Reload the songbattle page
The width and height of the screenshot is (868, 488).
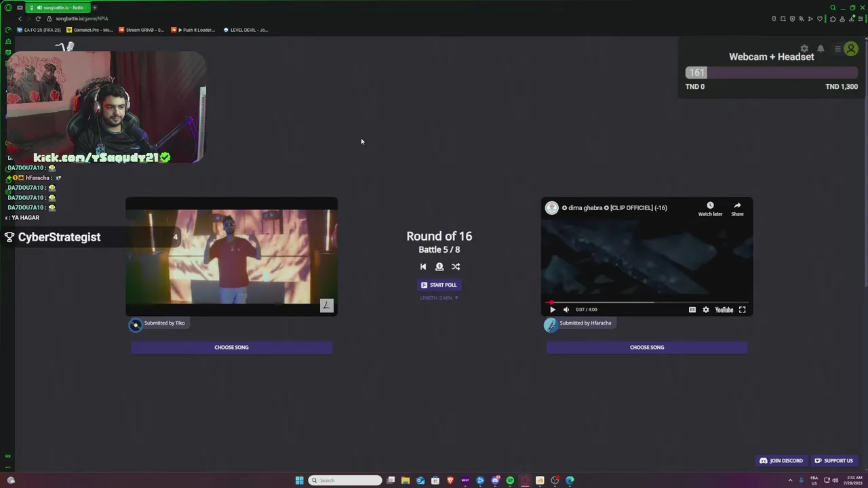click(x=38, y=18)
